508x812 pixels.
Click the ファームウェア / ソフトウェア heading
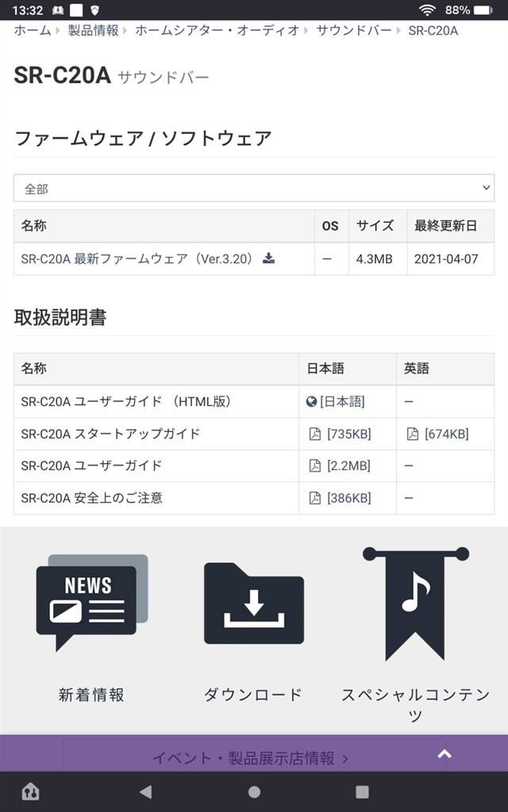coord(143,138)
